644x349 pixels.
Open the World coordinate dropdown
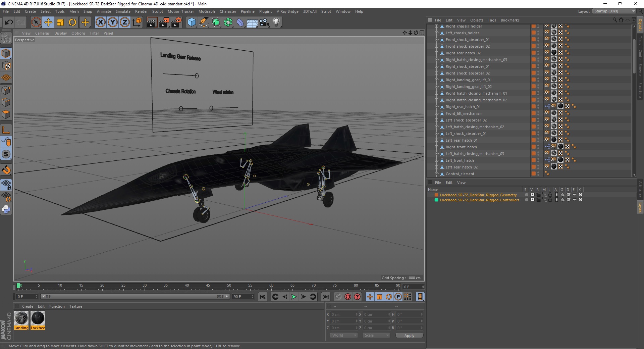[x=344, y=335]
